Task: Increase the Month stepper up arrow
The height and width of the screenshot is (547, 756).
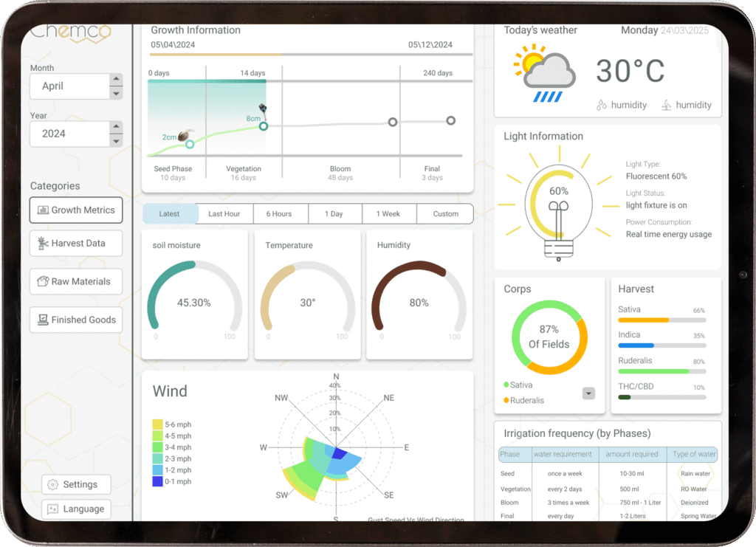Action: pyautogui.click(x=116, y=80)
